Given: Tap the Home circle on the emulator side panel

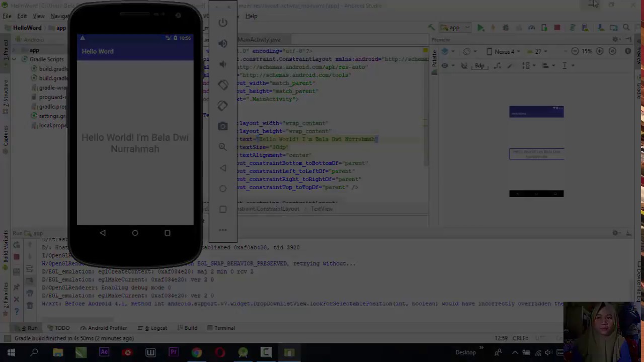Looking at the screenshot, I should click(x=223, y=189).
